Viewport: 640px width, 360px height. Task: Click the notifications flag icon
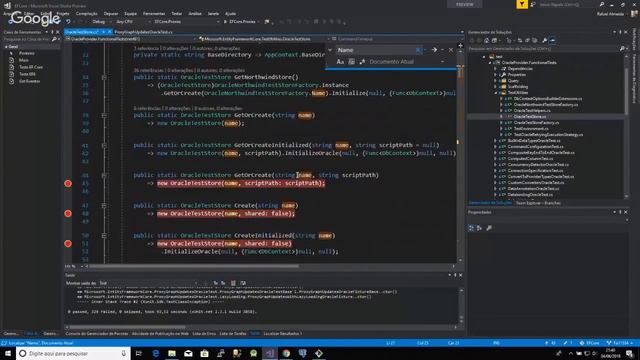tap(522, 4)
